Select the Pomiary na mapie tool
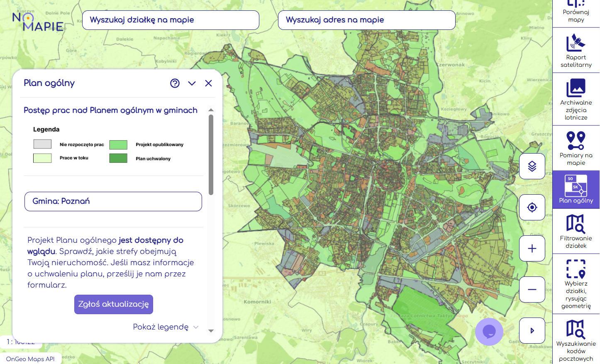600x364 pixels. 576,148
